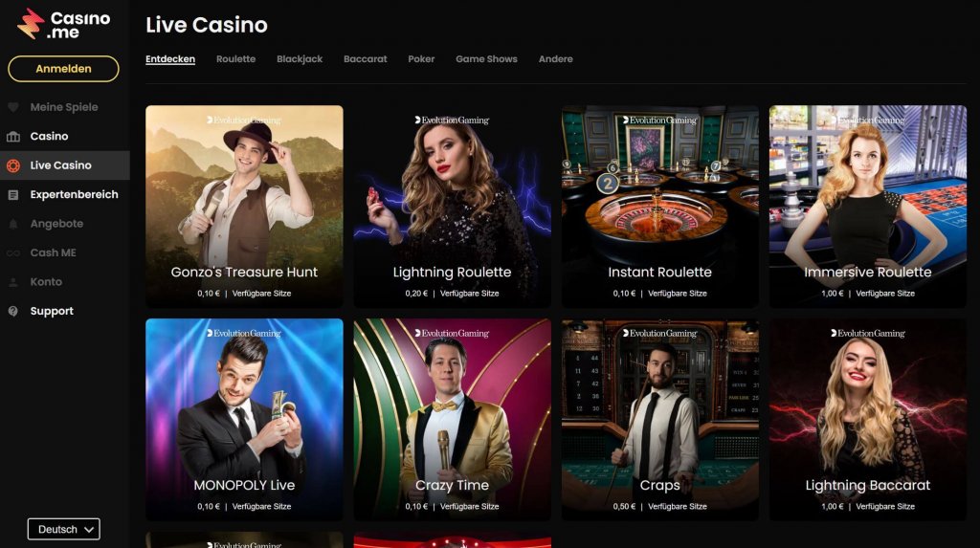980x548 pixels.
Task: Open the Game Shows tab
Action: pyautogui.click(x=486, y=58)
